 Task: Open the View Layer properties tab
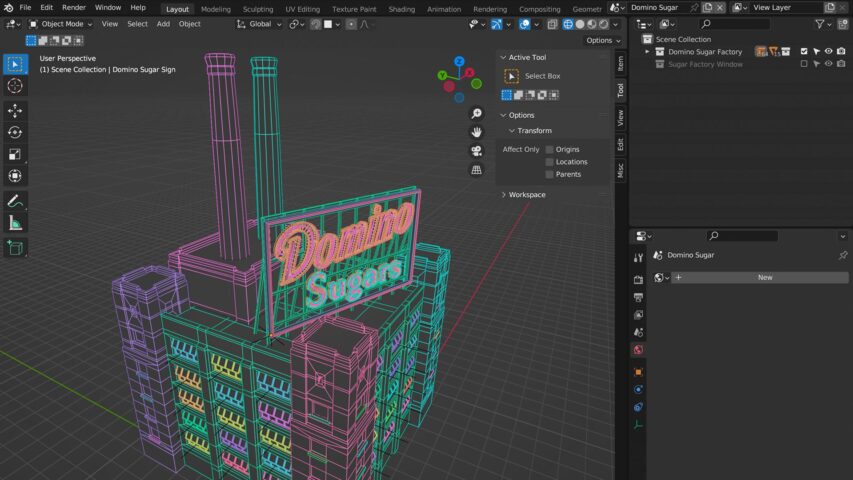click(638, 315)
